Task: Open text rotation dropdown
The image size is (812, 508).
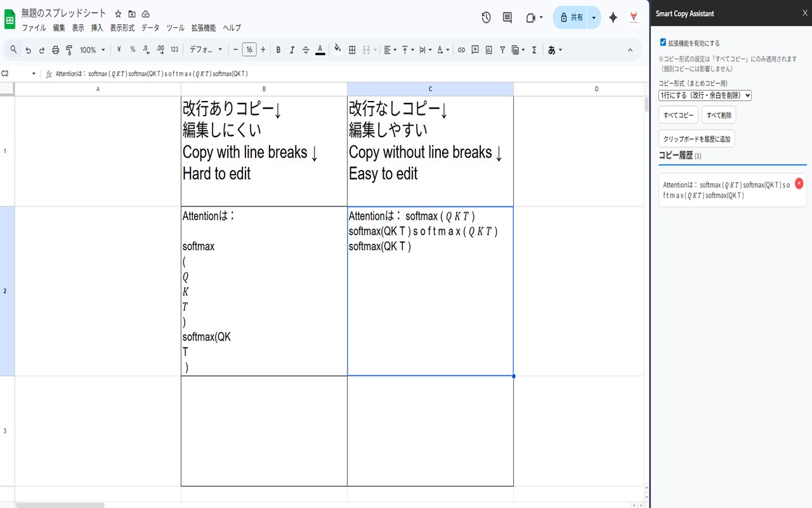Action: [x=443, y=50]
